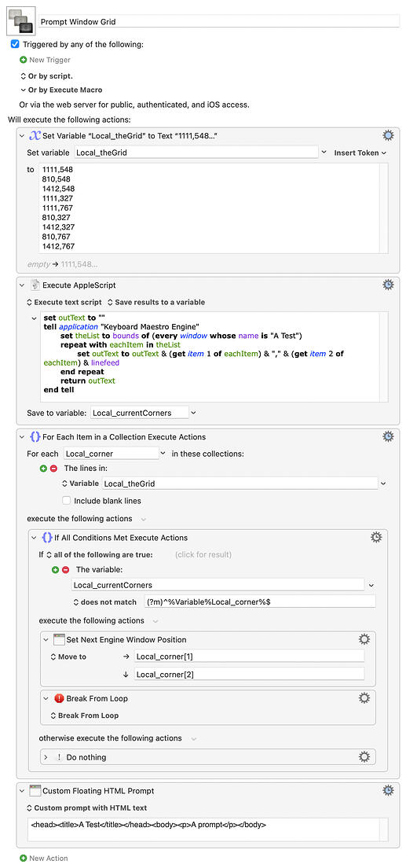406x868 pixels.
Task: Open gear menu of Set Variable action
Action: click(x=388, y=135)
